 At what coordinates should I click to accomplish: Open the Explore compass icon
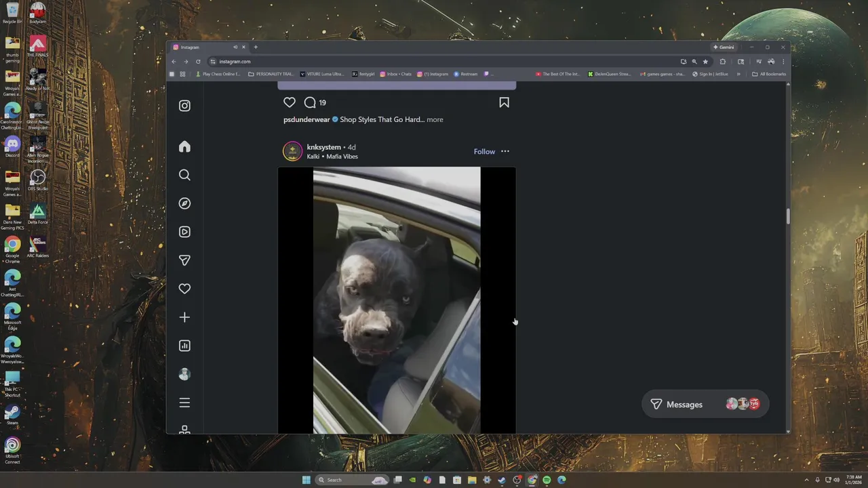point(184,203)
